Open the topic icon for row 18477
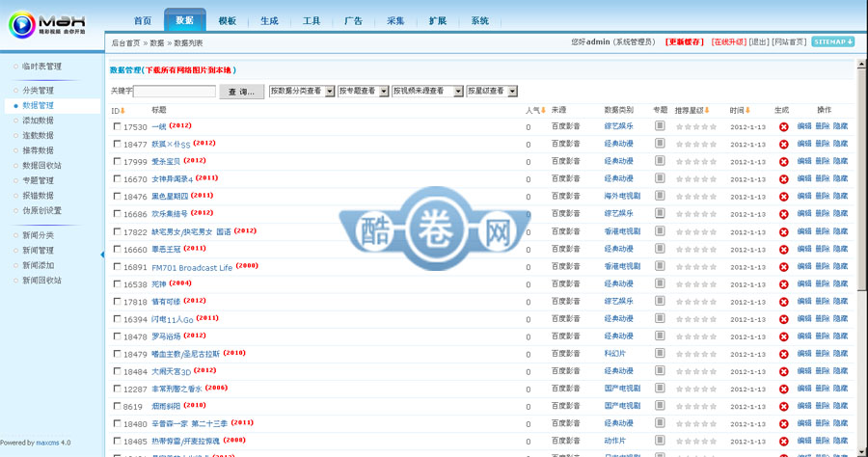This screenshot has width=868, height=457. click(x=660, y=143)
